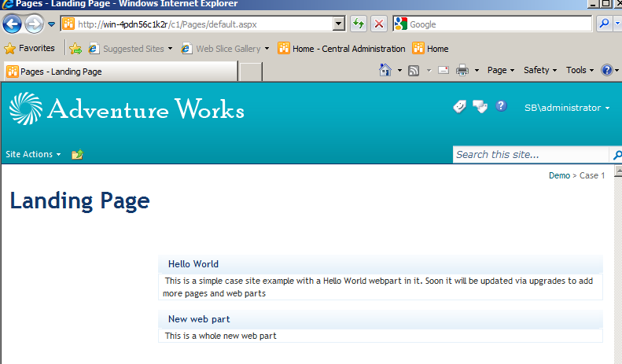Click the I Like It tag icon
This screenshot has width=622, height=364.
[x=460, y=106]
